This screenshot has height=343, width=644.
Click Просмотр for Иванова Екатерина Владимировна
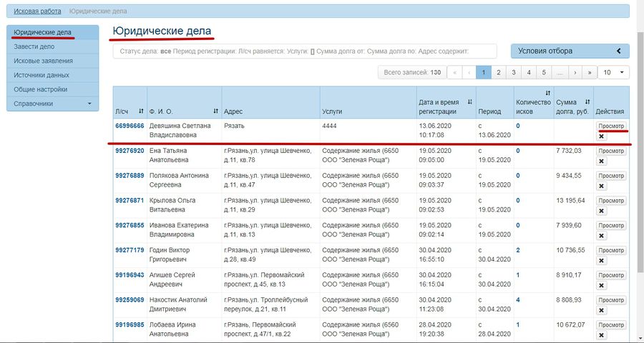pyautogui.click(x=611, y=225)
